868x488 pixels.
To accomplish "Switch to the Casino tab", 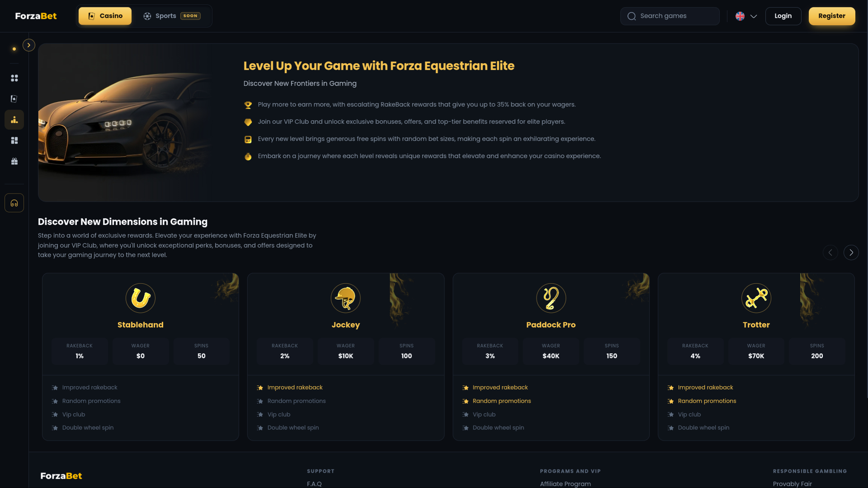I will (105, 16).
